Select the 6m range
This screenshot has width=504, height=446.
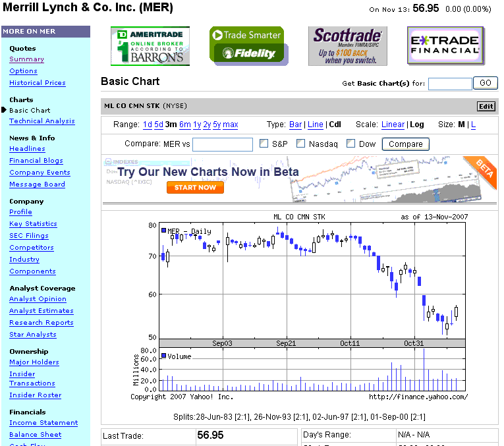[x=185, y=125]
